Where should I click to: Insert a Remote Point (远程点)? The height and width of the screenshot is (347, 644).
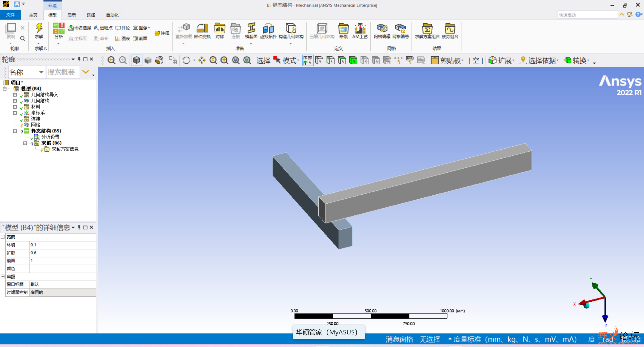103,28
